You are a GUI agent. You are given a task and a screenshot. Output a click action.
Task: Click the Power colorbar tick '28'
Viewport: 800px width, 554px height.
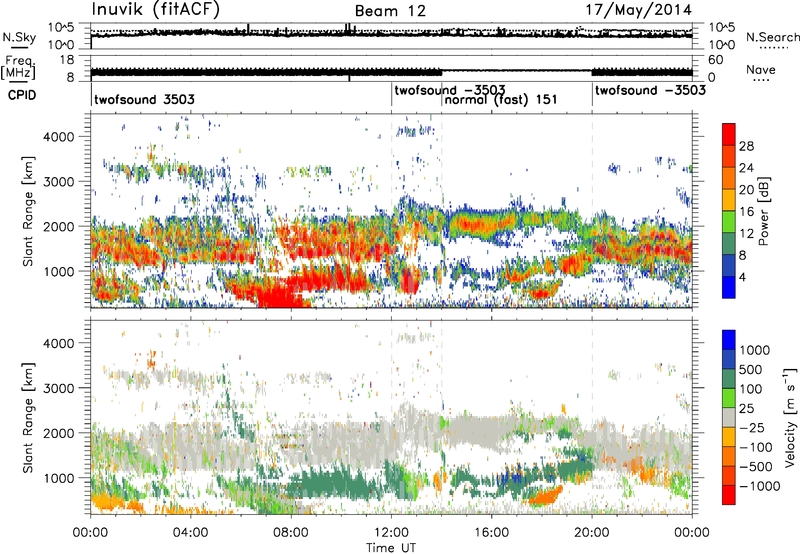coord(746,146)
